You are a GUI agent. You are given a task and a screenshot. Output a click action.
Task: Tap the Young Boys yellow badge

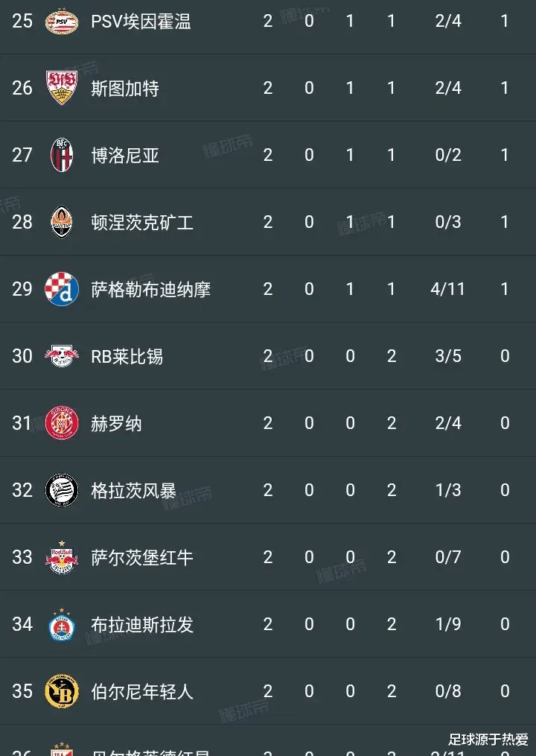[62, 691]
